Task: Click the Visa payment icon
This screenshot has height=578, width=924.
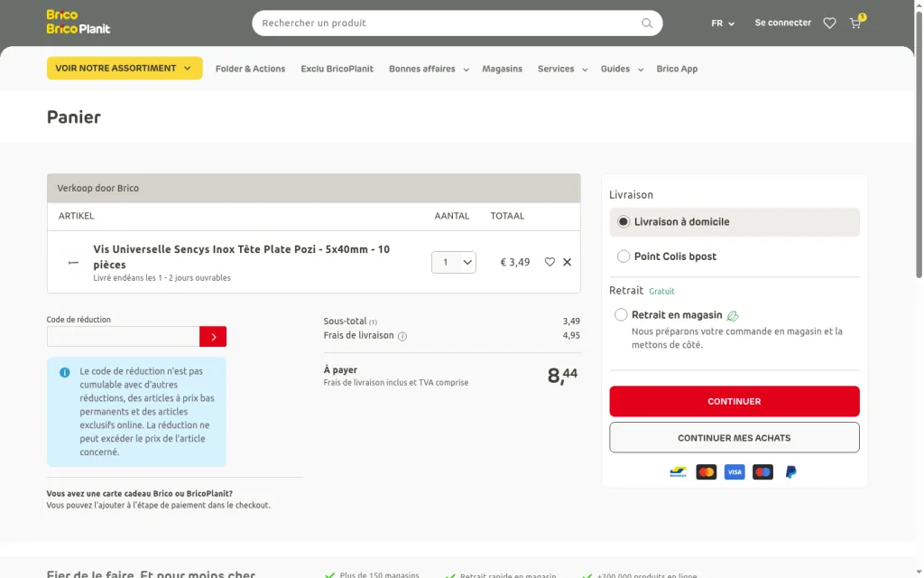Action: [735, 471]
